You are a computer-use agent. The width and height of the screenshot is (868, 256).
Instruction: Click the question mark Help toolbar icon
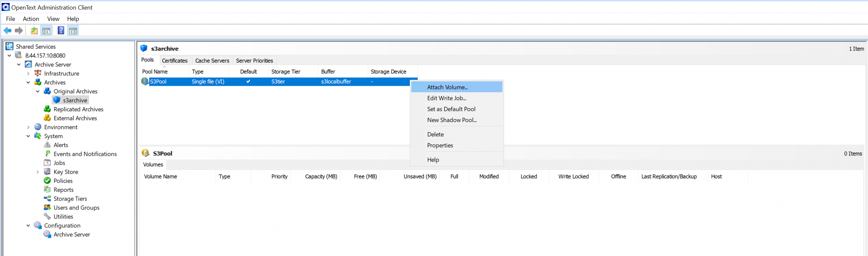coord(61,30)
